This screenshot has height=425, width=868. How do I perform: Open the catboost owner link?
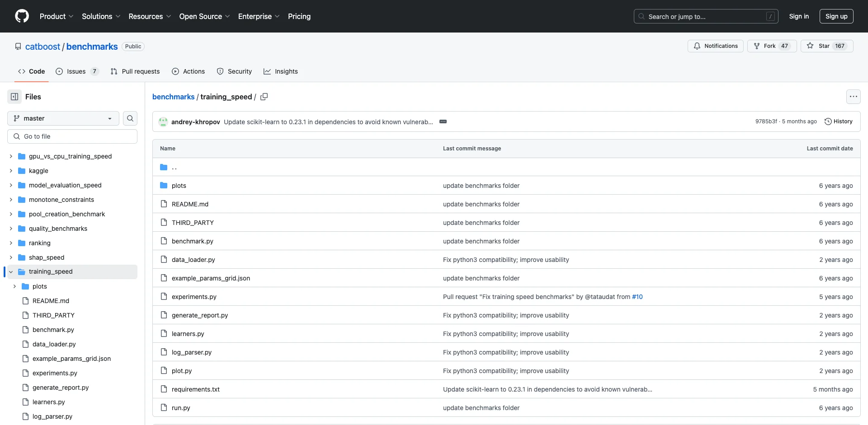42,47
